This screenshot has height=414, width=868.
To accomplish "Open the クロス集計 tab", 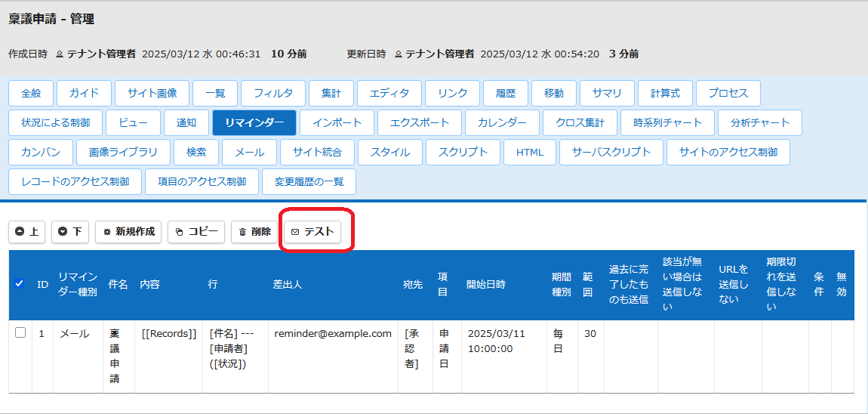I will tap(580, 122).
